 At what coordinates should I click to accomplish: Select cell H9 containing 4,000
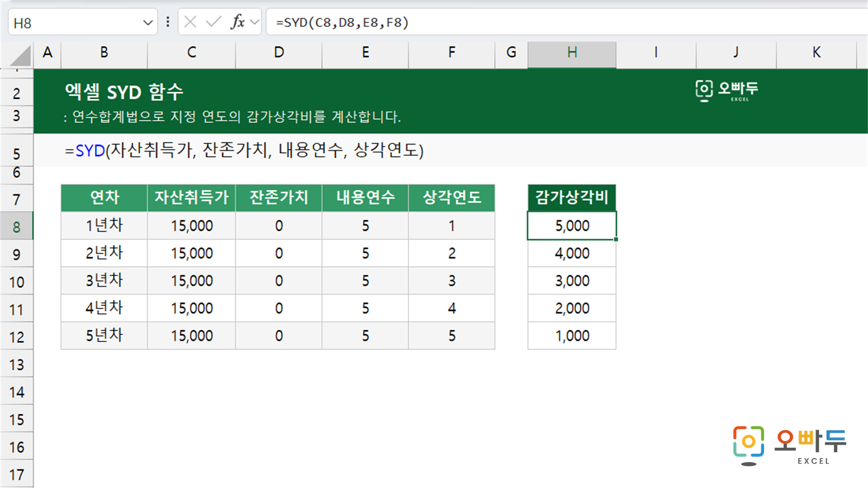(572, 253)
